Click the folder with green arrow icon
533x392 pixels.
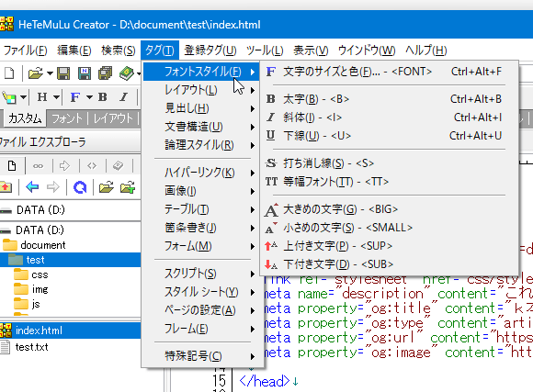[128, 187]
